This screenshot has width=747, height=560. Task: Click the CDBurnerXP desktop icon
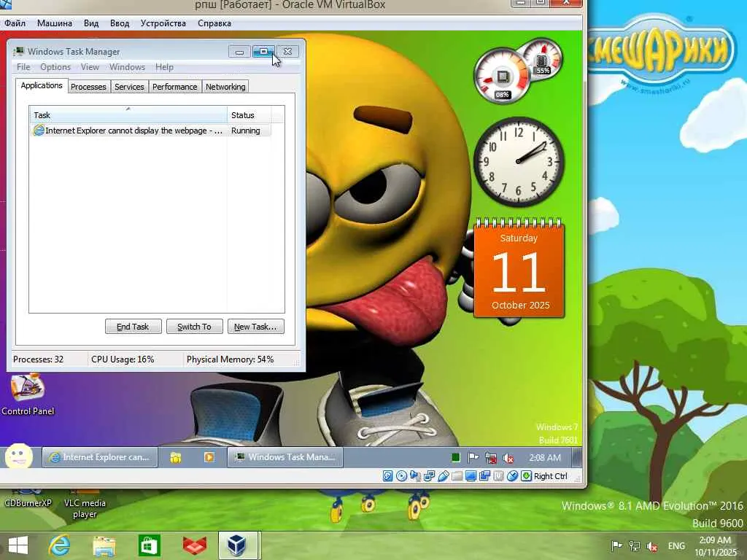pyautogui.click(x=28, y=498)
